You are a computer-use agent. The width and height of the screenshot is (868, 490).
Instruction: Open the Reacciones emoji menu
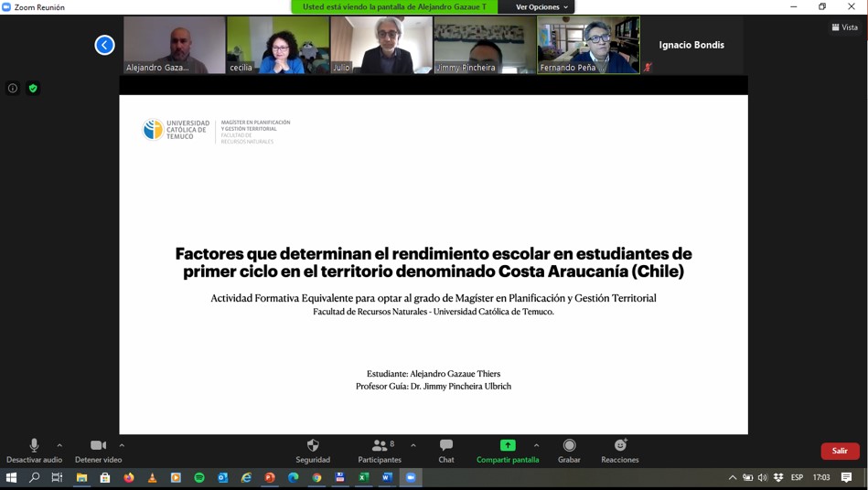(x=620, y=451)
